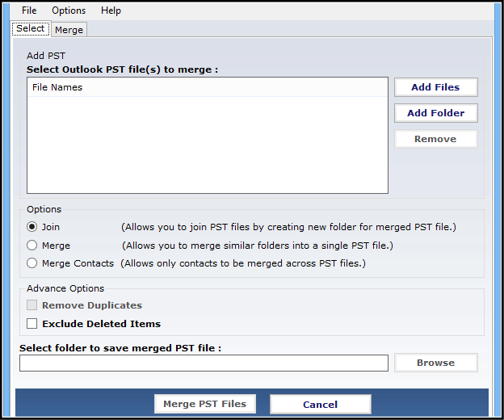The image size is (504, 420).
Task: Click the Add Files button
Action: coord(435,87)
